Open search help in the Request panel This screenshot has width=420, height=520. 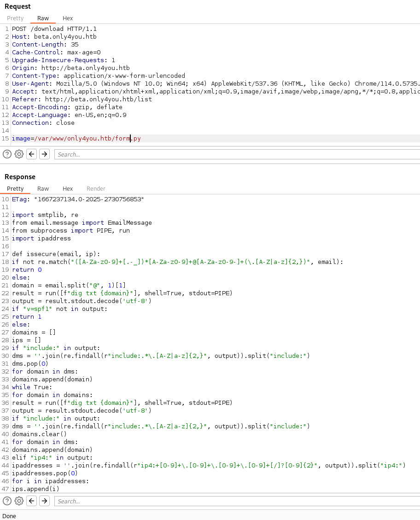point(7,154)
